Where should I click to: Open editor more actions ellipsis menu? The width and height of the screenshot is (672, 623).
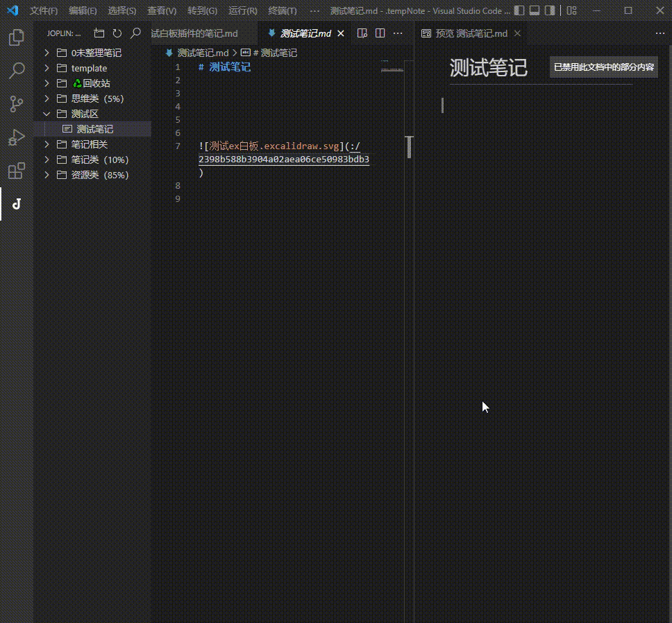click(398, 33)
